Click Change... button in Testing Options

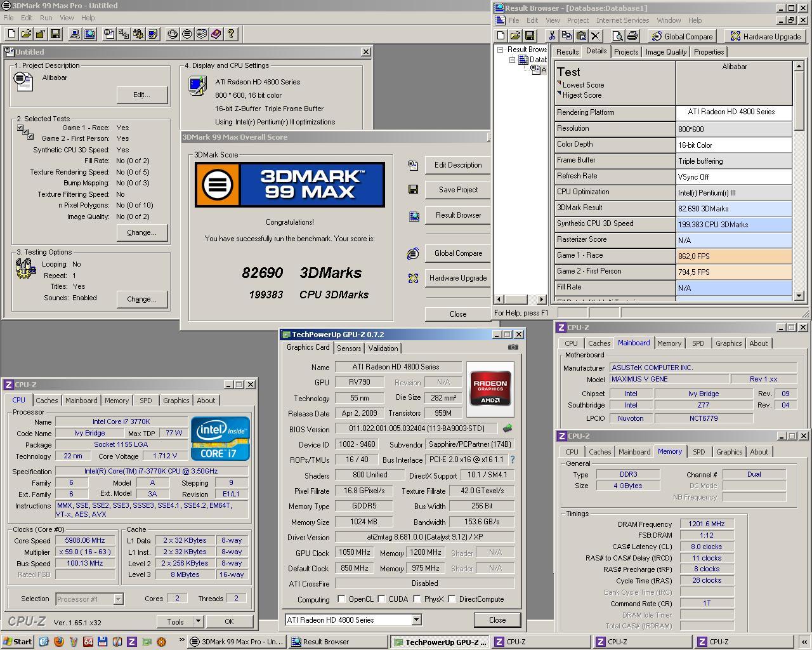pyautogui.click(x=142, y=299)
